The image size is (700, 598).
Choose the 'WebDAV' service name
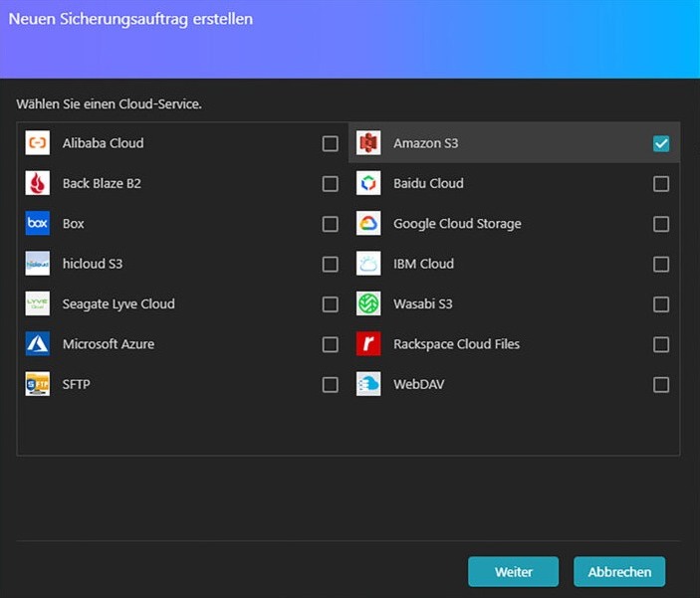(x=419, y=384)
